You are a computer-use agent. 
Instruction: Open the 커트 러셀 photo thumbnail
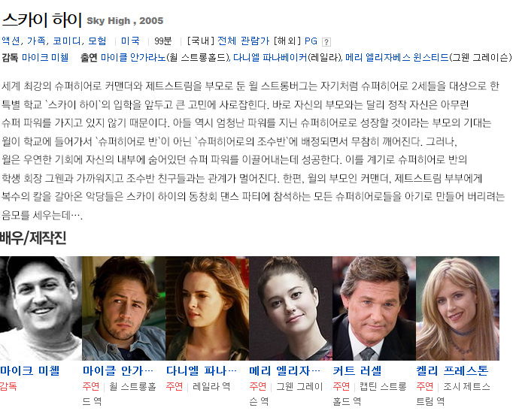coord(375,308)
